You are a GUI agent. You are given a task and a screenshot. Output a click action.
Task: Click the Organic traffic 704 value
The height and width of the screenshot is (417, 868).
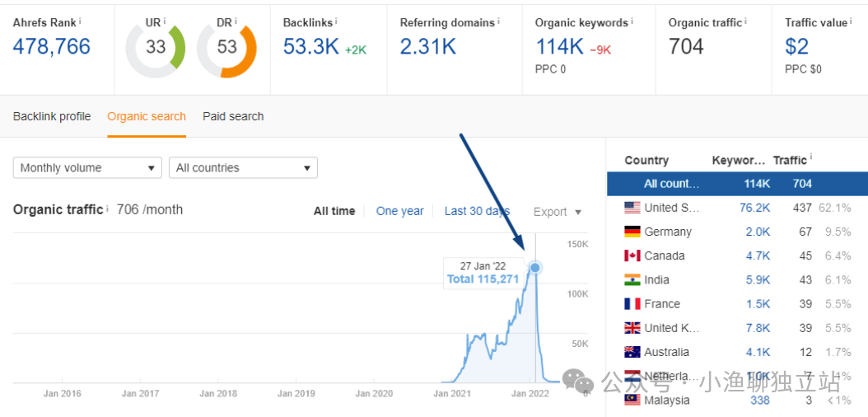(687, 46)
